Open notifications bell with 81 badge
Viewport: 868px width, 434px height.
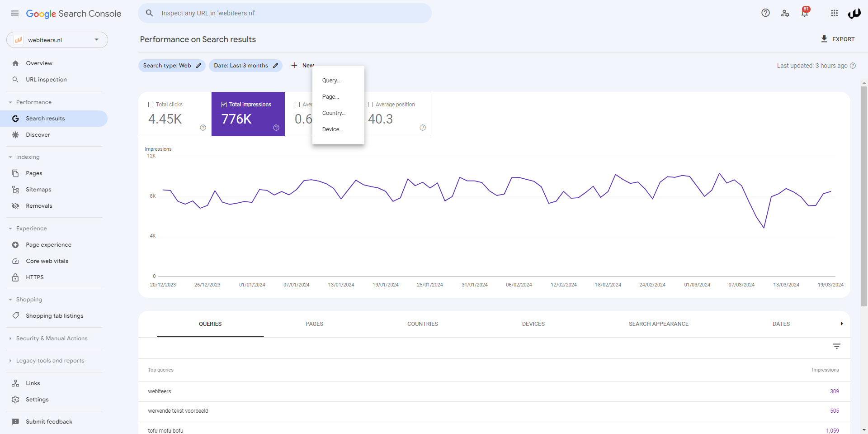(x=805, y=13)
